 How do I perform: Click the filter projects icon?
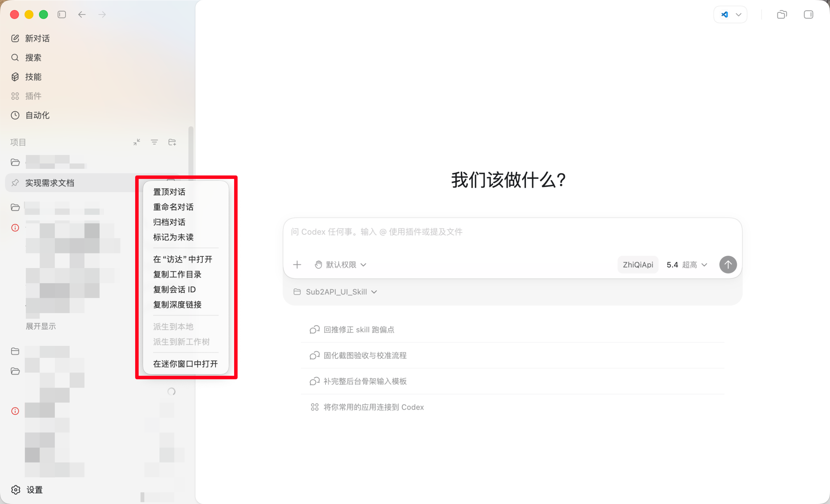pyautogui.click(x=154, y=142)
